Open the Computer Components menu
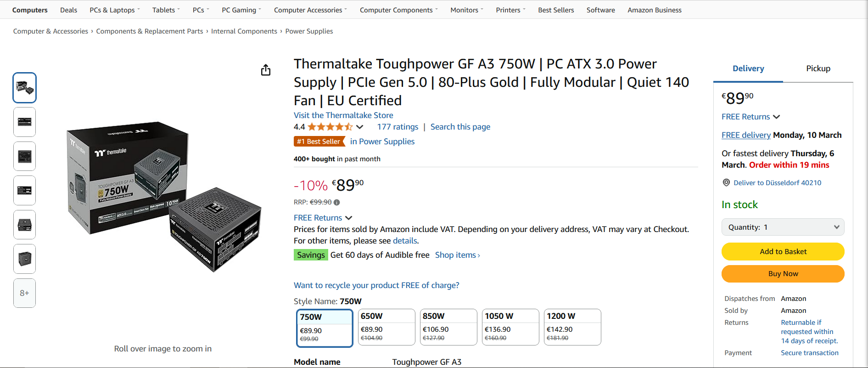This screenshot has height=368, width=868. 398,10
